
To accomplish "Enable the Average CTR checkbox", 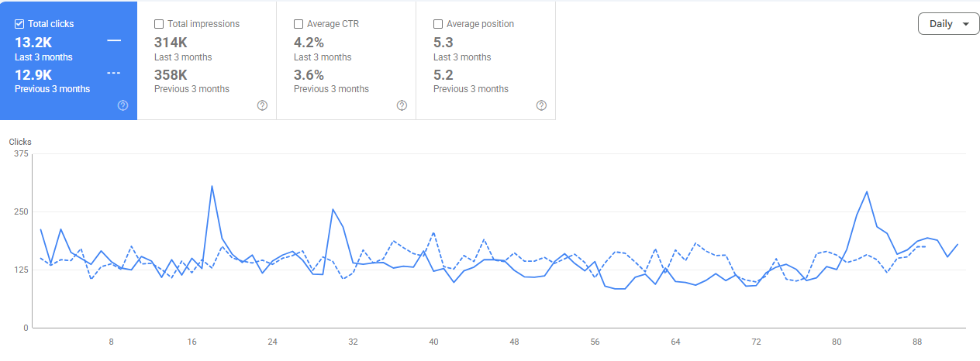I will tap(298, 24).
